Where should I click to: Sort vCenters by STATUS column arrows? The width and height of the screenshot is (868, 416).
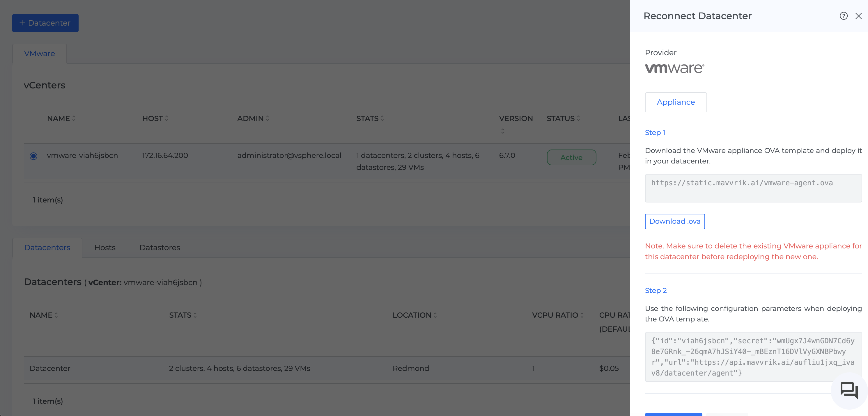point(579,118)
